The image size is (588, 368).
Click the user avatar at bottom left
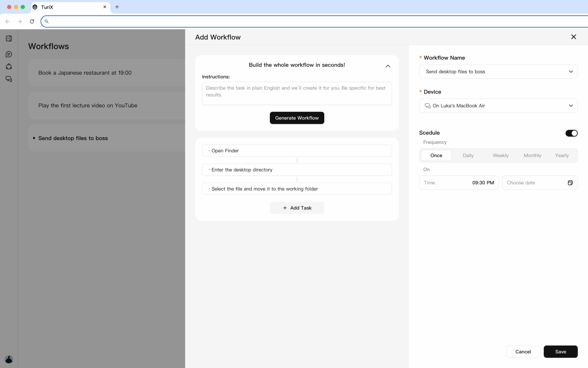click(9, 359)
